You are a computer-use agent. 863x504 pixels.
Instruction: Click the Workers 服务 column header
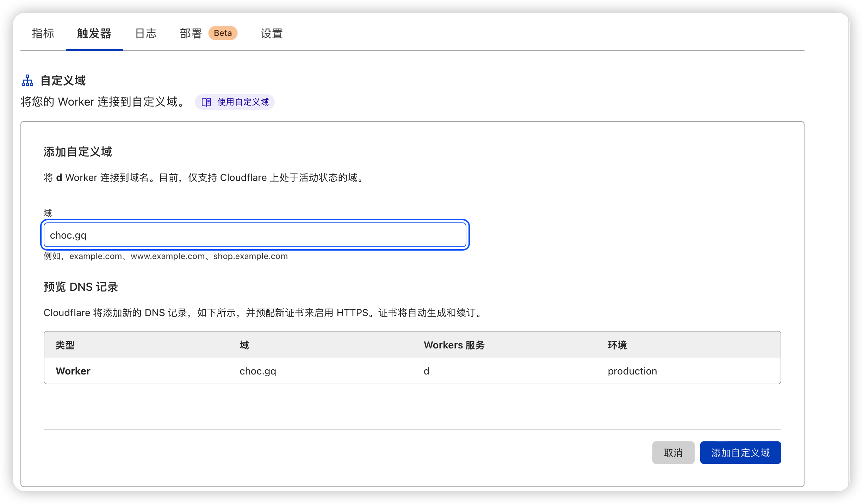point(454,345)
